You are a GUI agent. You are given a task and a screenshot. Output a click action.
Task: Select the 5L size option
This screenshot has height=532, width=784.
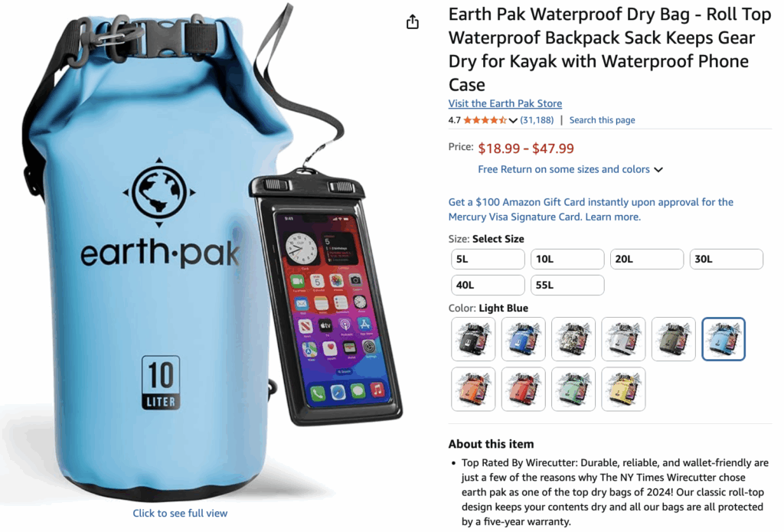click(488, 259)
